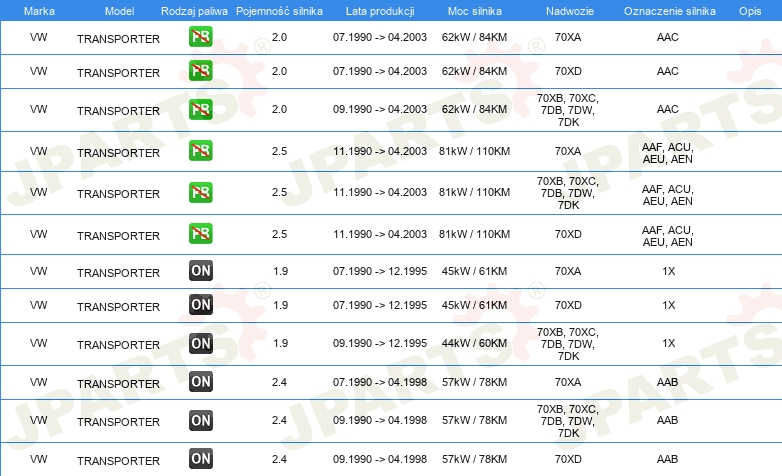
Task: Click the 2.0 engine size in the 70XD row
Action: pyautogui.click(x=279, y=71)
